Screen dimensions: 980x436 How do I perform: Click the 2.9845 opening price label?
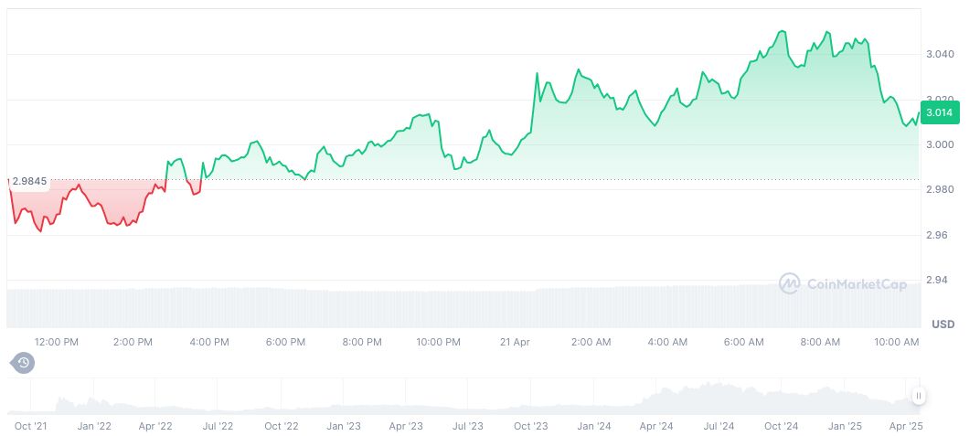pos(29,181)
